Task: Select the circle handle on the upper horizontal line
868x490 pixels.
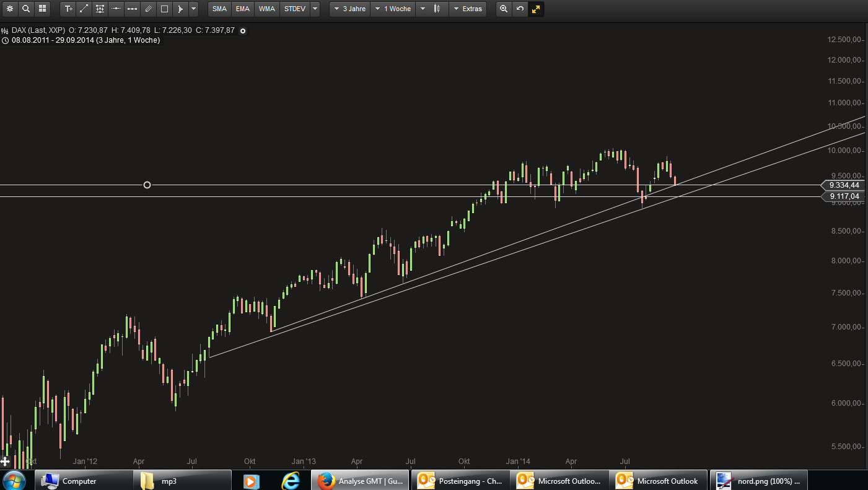Action: tap(147, 185)
